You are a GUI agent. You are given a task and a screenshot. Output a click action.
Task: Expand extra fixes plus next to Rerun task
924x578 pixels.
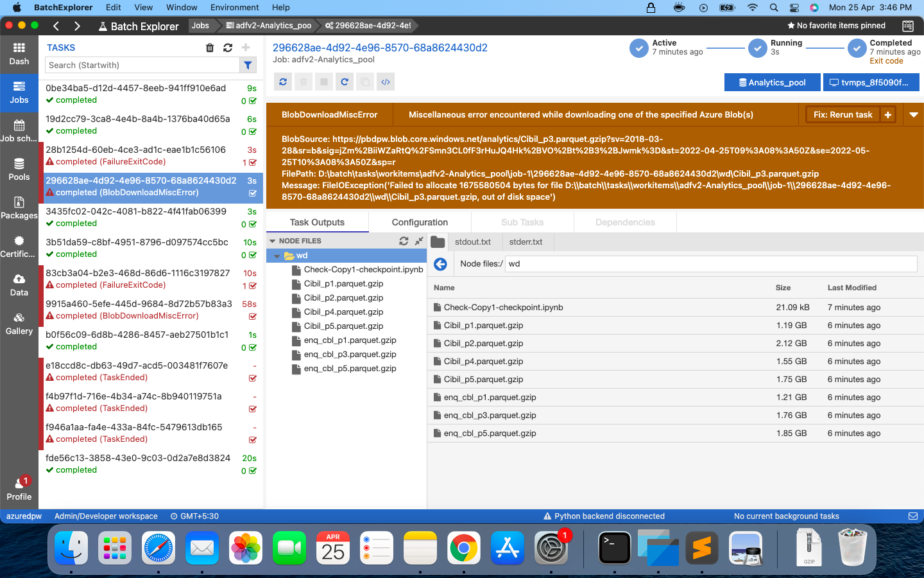[888, 115]
